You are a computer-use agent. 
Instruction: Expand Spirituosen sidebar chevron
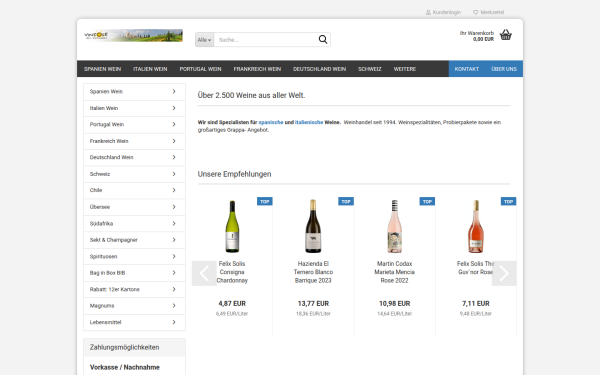174,256
